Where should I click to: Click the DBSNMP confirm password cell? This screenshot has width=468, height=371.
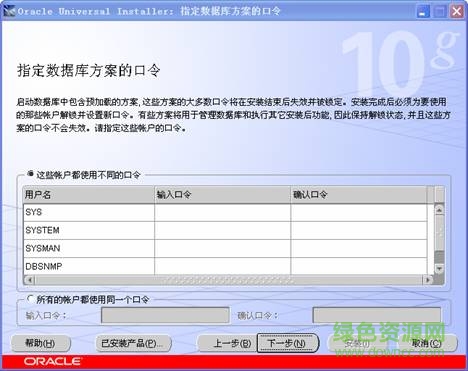tap(359, 266)
